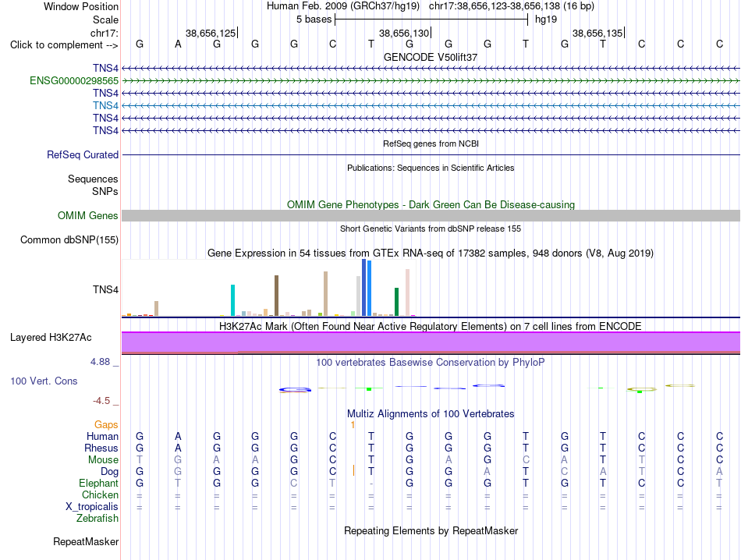Viewport: 741px width, 560px height.
Task: Click the tall light pink GTEx bar
Action: (x=407, y=292)
